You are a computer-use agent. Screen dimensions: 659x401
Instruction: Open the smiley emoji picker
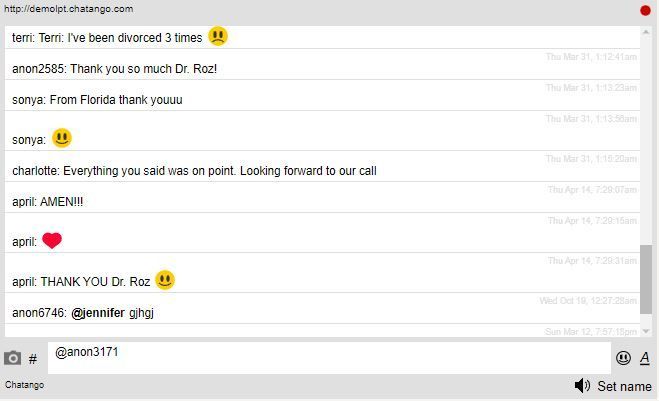click(x=623, y=358)
